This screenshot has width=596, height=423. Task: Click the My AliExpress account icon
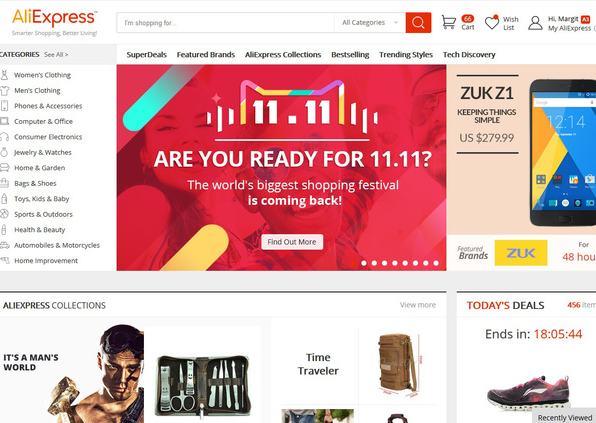point(535,23)
